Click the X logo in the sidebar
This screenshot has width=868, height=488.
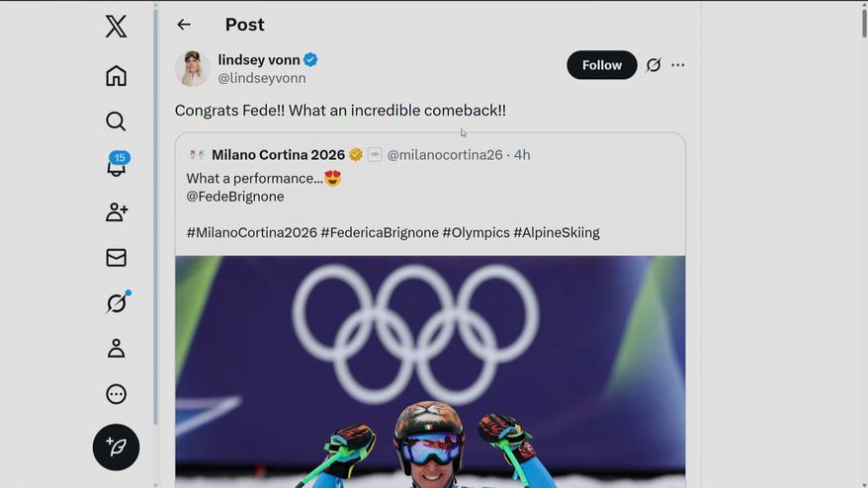coord(116,27)
